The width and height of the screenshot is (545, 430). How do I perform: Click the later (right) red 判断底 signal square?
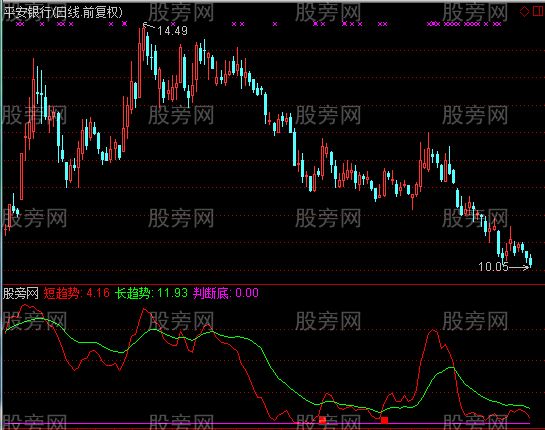(x=384, y=420)
